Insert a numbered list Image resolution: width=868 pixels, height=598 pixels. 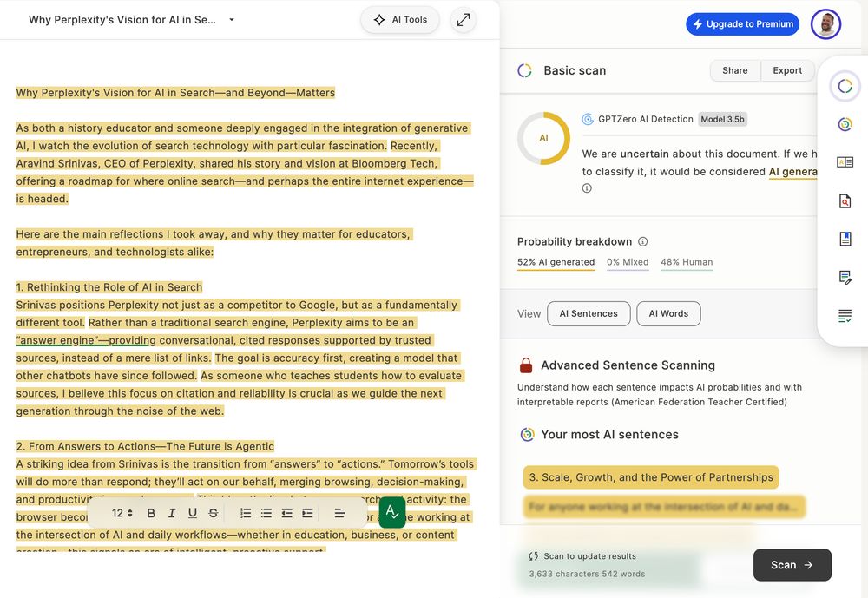tap(246, 513)
